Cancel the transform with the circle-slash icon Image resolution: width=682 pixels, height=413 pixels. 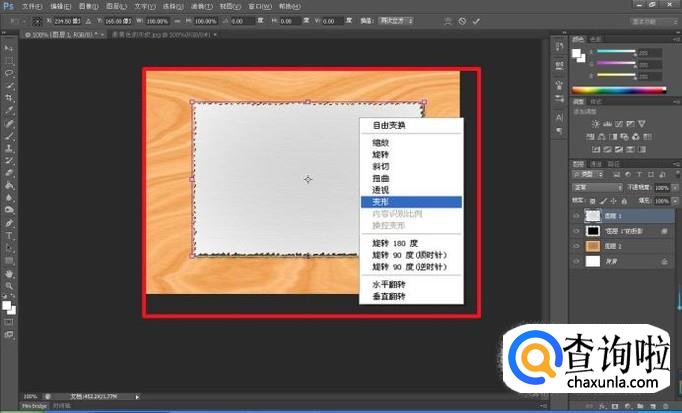tap(462, 20)
